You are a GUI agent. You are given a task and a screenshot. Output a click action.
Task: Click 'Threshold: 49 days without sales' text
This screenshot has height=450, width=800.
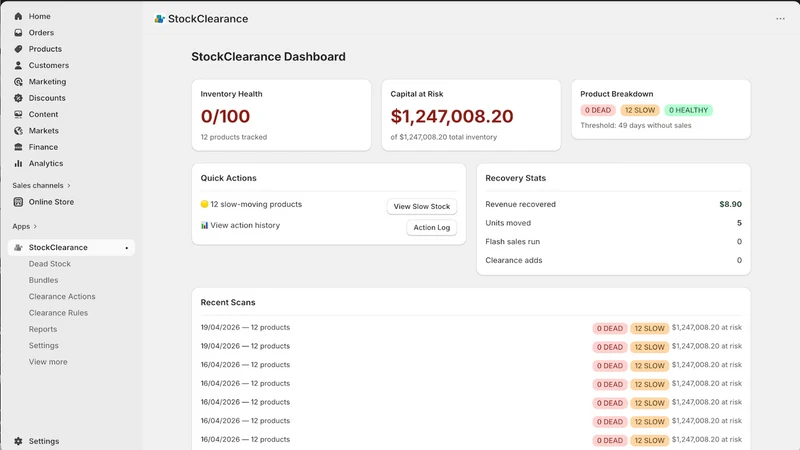636,126
